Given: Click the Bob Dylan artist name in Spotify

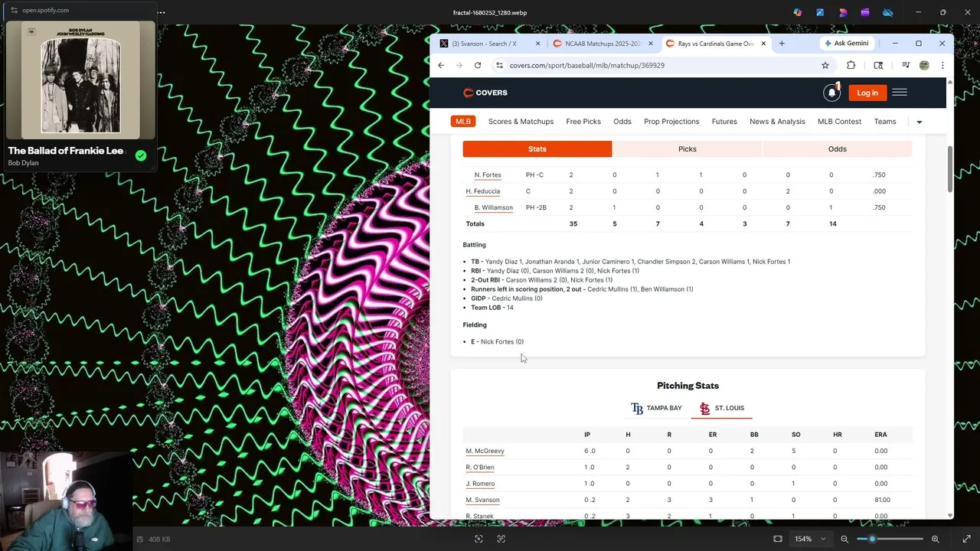Looking at the screenshot, I should [x=23, y=163].
